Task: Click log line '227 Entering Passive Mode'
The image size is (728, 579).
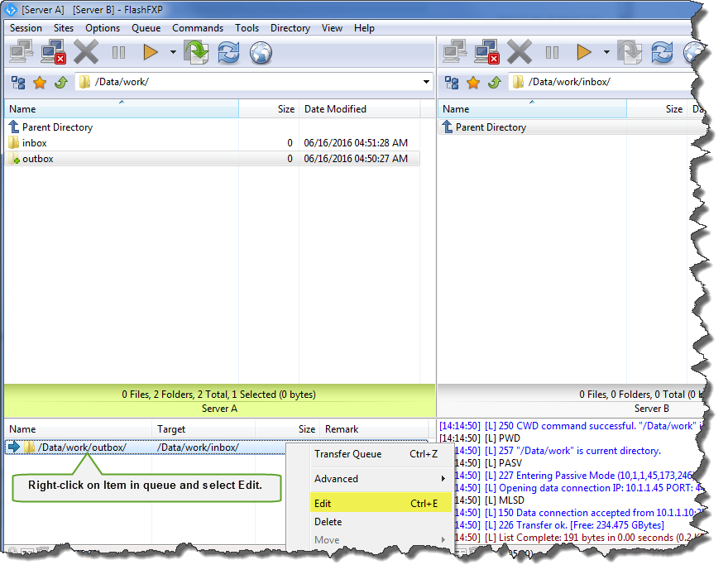Action: coord(573,476)
